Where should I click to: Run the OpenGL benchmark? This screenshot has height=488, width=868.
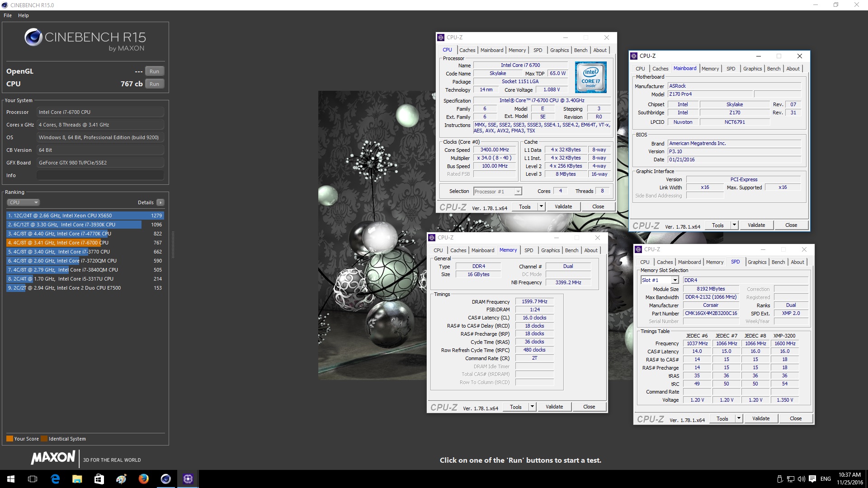(x=154, y=71)
